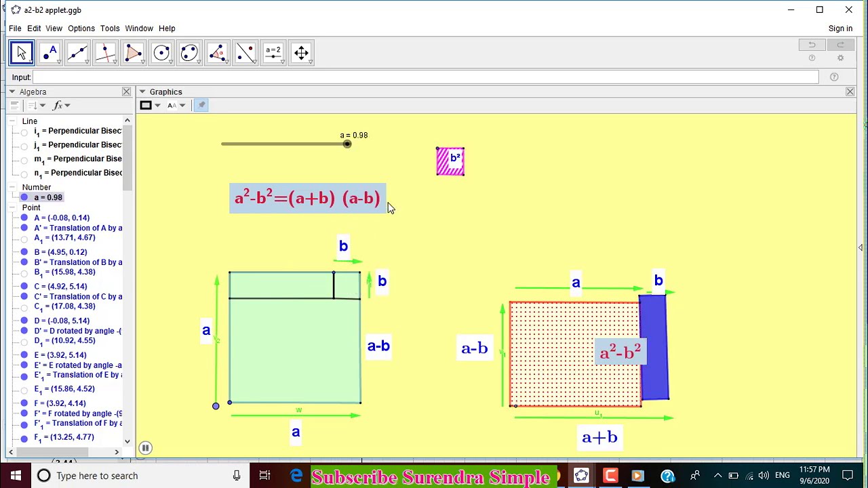Viewport: 868px width, 488px height.
Task: Select the Polygon tool
Action: coord(134,53)
